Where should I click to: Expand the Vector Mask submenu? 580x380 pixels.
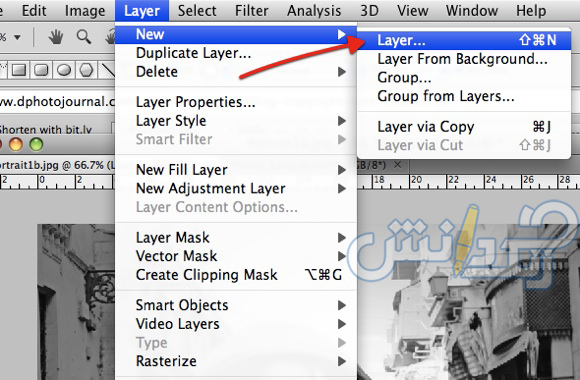[236, 256]
